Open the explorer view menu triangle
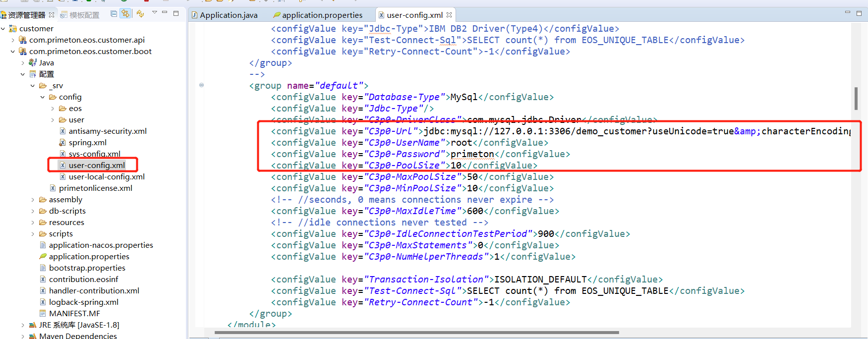 154,12
